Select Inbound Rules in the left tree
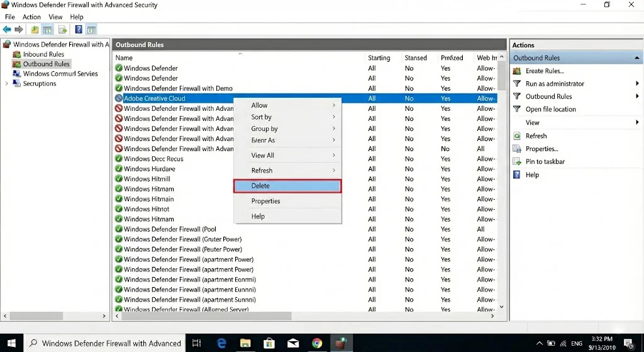 43,54
